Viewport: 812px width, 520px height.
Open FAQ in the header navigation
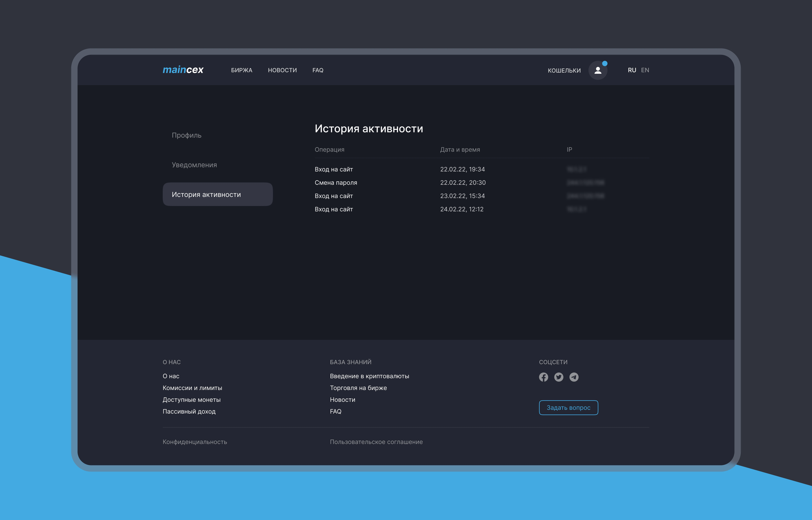point(318,70)
